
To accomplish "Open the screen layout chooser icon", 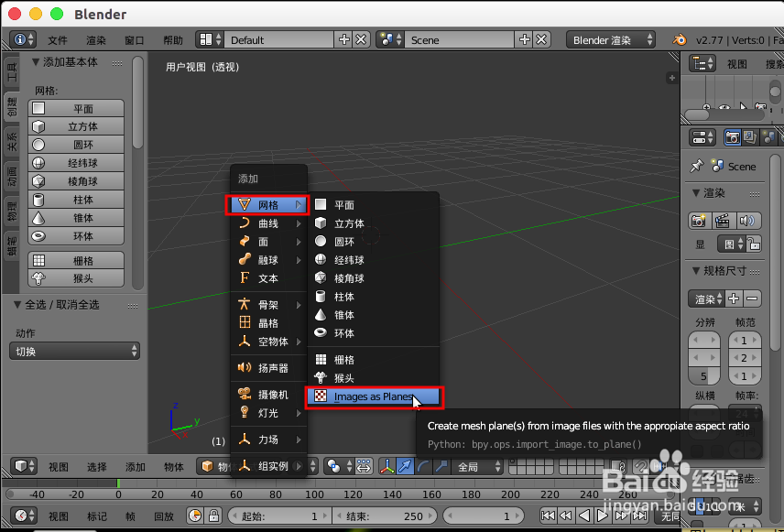I will click(209, 39).
